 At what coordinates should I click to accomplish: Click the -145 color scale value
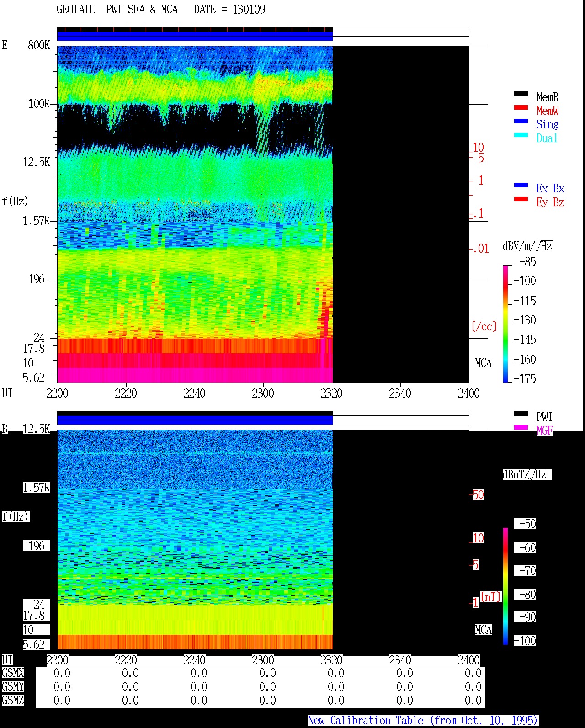tap(525, 339)
